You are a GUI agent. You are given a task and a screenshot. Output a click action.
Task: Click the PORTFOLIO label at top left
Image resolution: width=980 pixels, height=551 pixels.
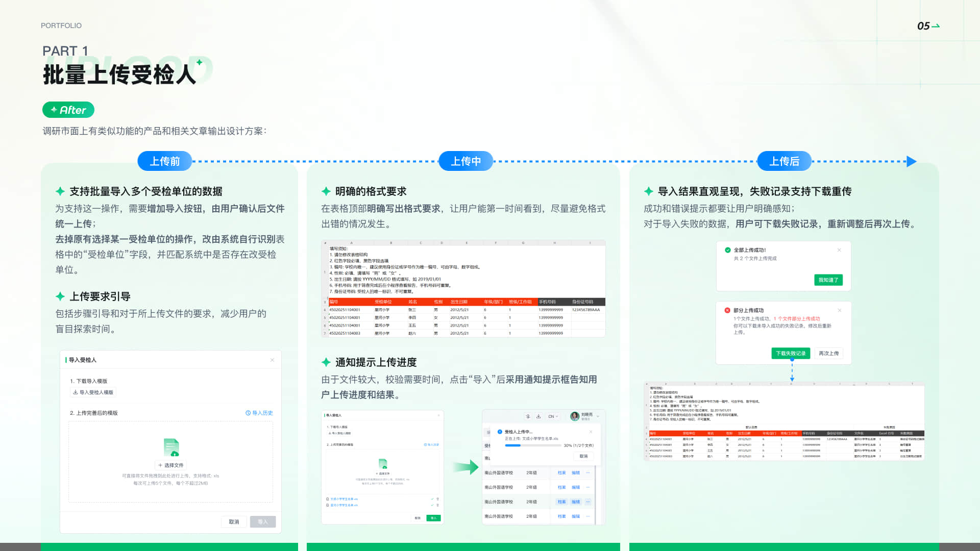pos(61,26)
